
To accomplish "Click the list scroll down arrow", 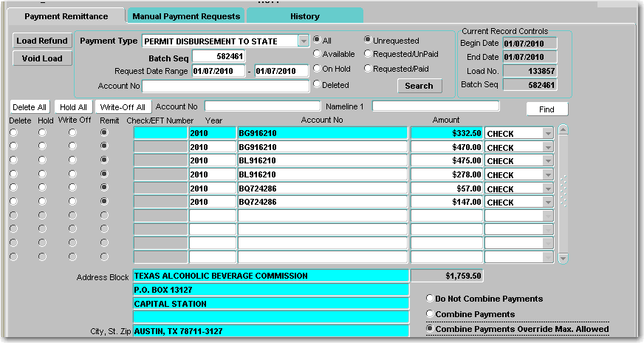I will point(563,258).
